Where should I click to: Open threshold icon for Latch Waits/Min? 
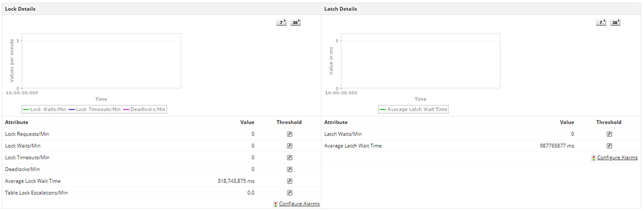pyautogui.click(x=609, y=134)
